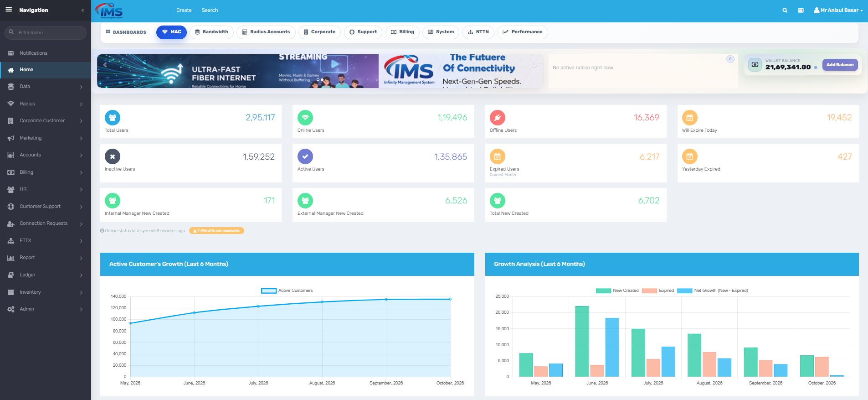Expand the Customer Support sidebar menu
The width and height of the screenshot is (868, 400).
coord(46,207)
